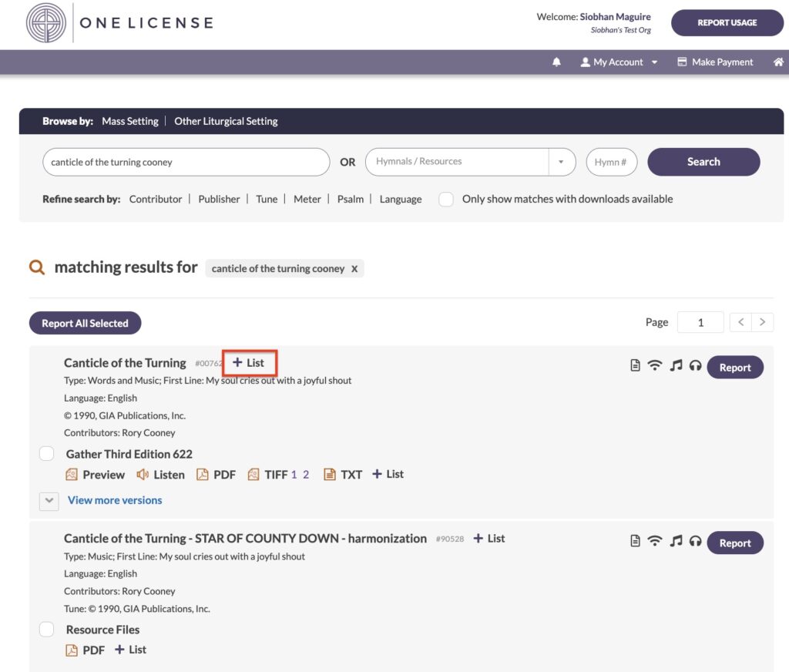Click the document icon in the first result
Image resolution: width=789 pixels, height=672 pixels.
click(x=635, y=366)
